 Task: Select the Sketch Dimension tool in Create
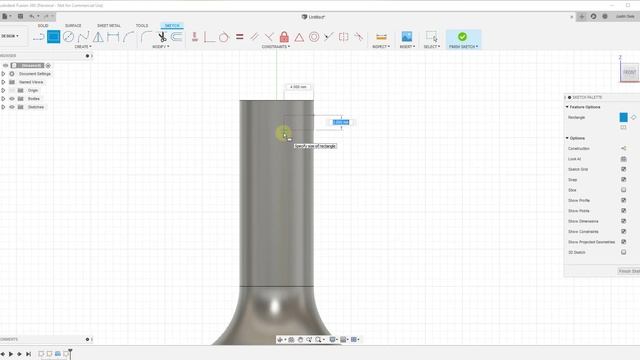coord(113,37)
